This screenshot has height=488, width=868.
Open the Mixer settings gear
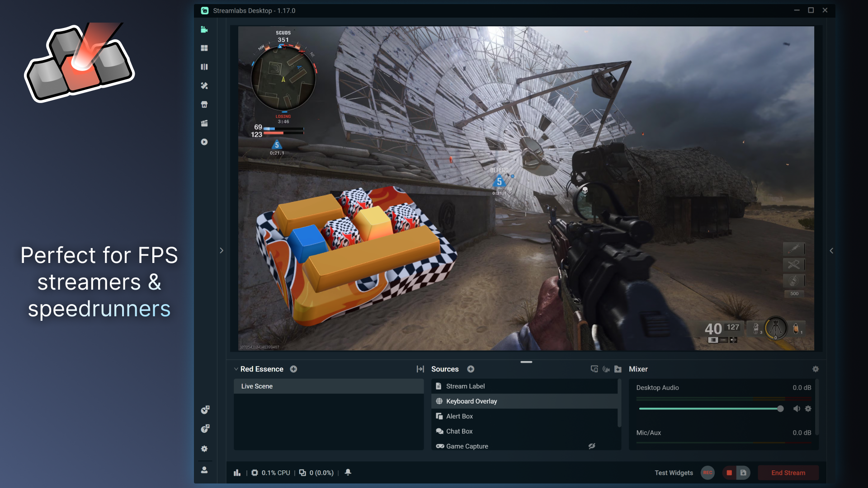(x=816, y=369)
